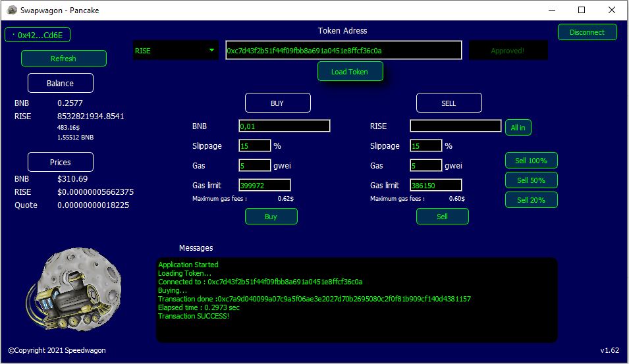Refresh the wallet balances

click(63, 59)
